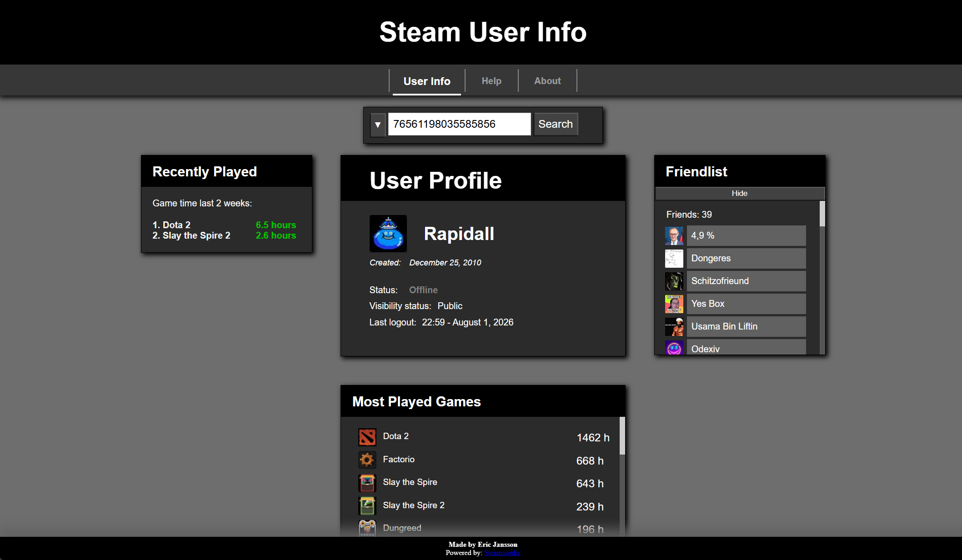Select friend entry 4,9 %

pos(746,235)
